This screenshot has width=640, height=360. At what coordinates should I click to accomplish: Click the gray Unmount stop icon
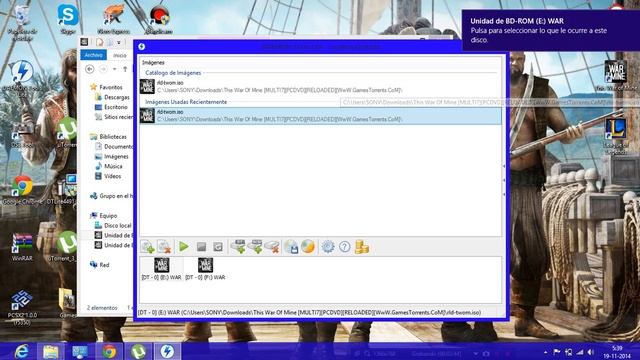pyautogui.click(x=201, y=247)
